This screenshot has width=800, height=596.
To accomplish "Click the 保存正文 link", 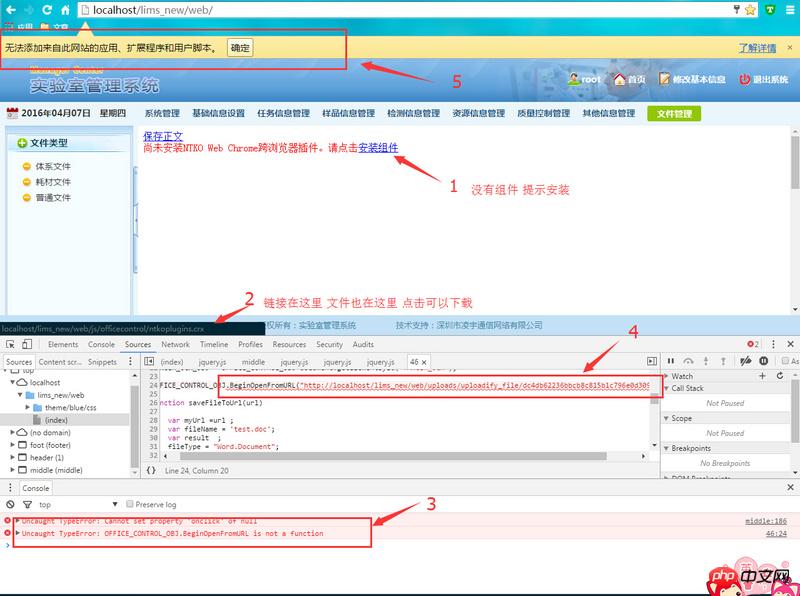I will [x=163, y=136].
